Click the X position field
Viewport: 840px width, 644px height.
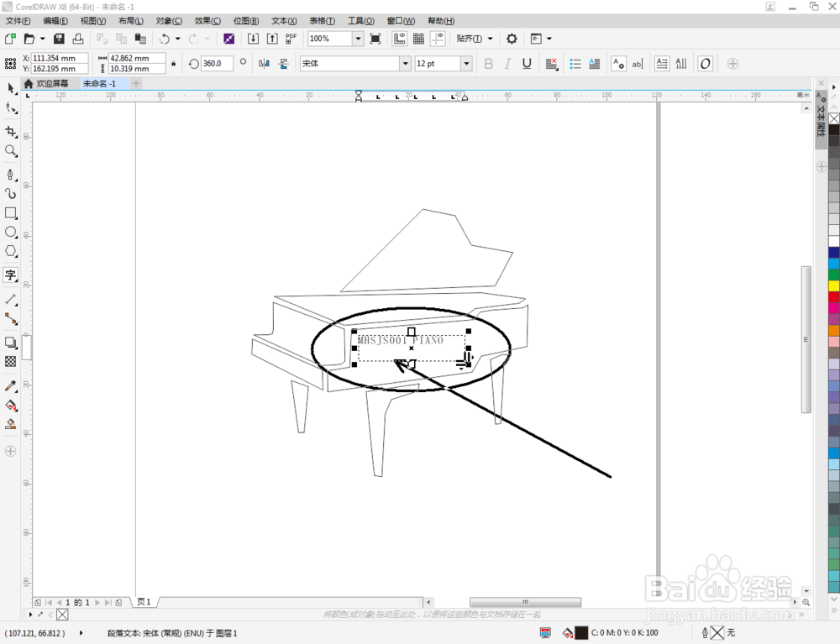(60, 58)
